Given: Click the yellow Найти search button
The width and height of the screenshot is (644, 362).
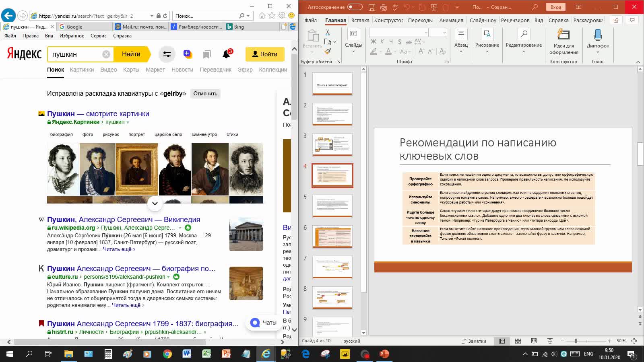Looking at the screenshot, I should [132, 54].
